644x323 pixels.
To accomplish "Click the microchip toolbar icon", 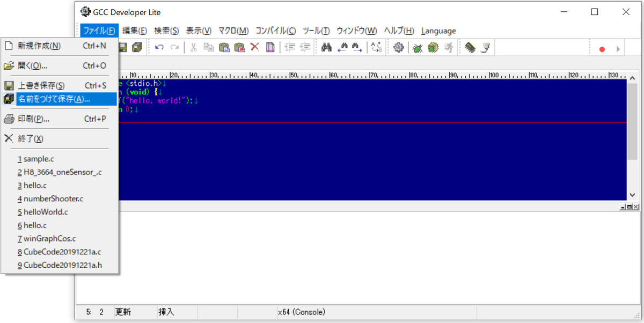I will coord(470,48).
